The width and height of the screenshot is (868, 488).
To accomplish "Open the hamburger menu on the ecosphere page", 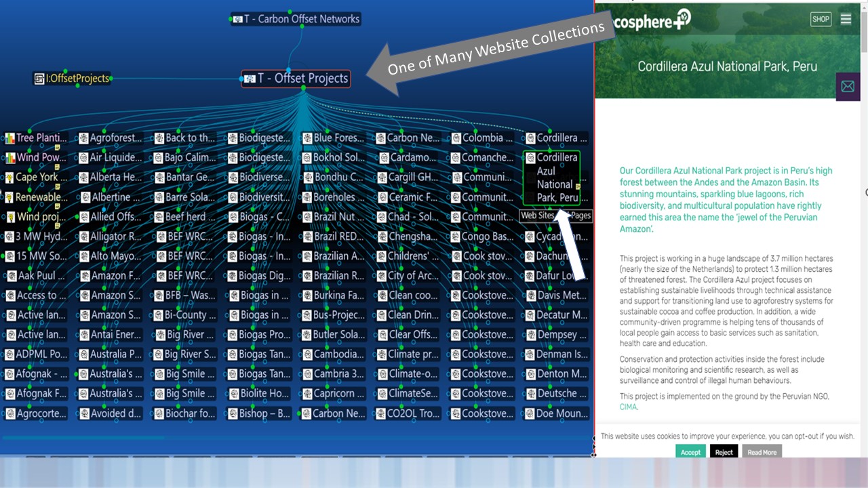I will point(846,19).
